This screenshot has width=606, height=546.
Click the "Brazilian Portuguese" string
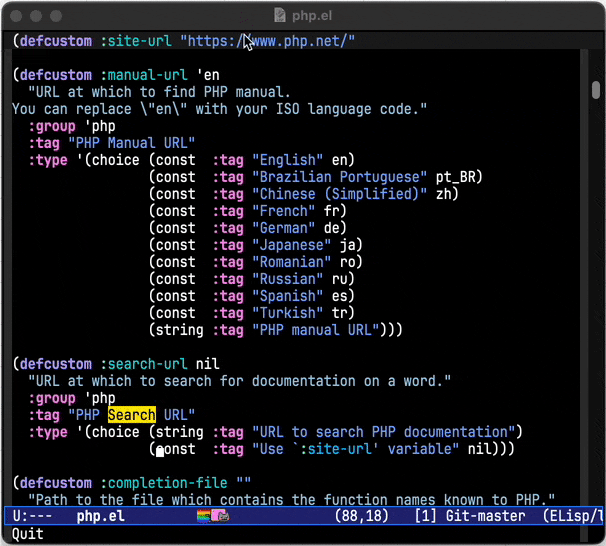pyautogui.click(x=340, y=177)
